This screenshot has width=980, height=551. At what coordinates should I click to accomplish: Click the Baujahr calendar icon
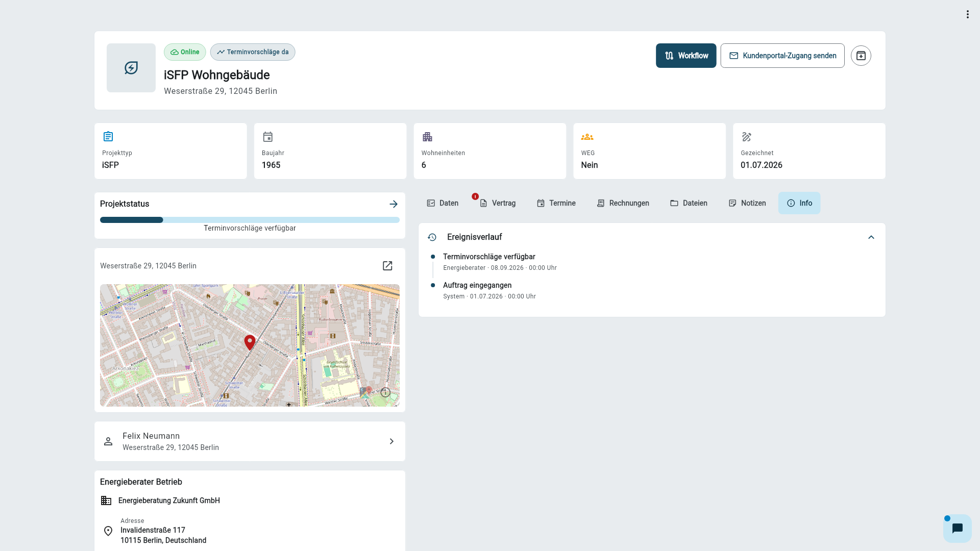click(268, 137)
